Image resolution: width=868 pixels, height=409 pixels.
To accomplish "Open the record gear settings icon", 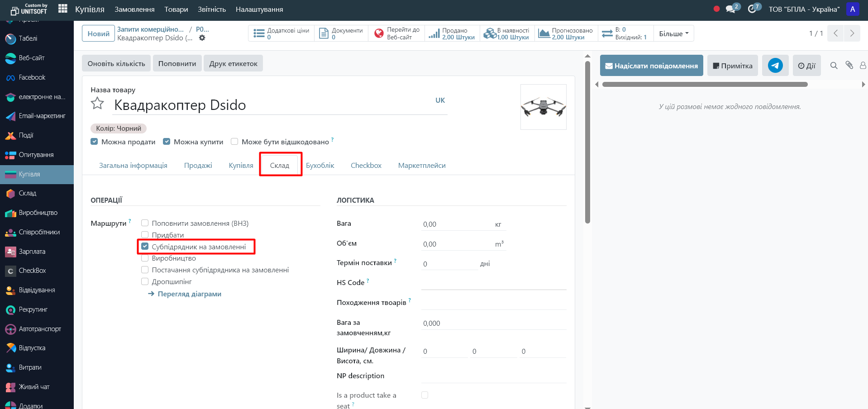I will point(202,38).
